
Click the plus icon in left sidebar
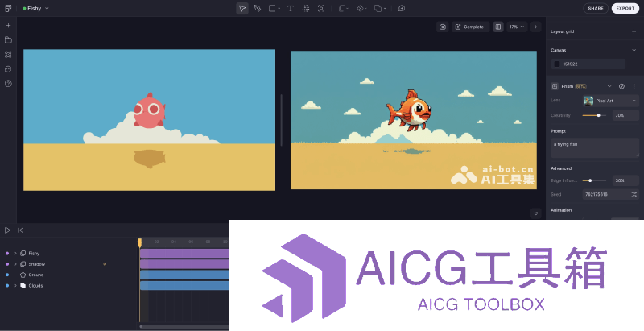[x=8, y=26]
